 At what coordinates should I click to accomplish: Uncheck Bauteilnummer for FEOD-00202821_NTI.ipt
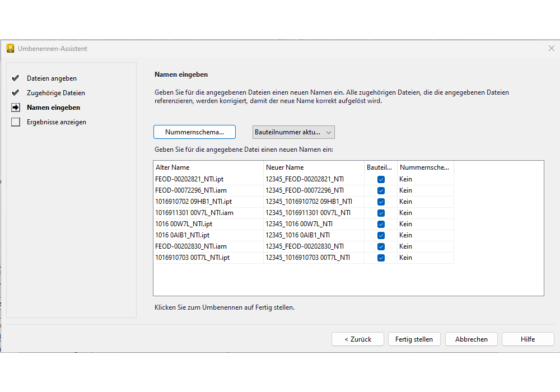pos(381,179)
